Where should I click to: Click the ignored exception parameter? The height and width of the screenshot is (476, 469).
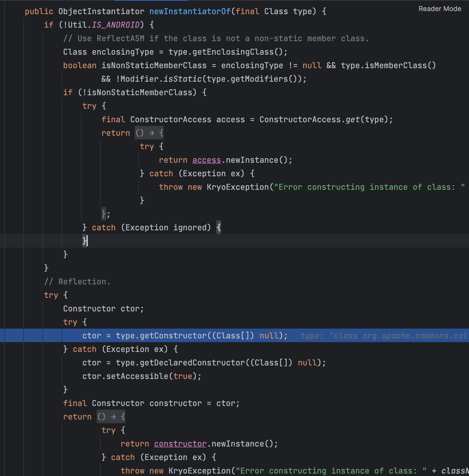pyautogui.click(x=192, y=228)
